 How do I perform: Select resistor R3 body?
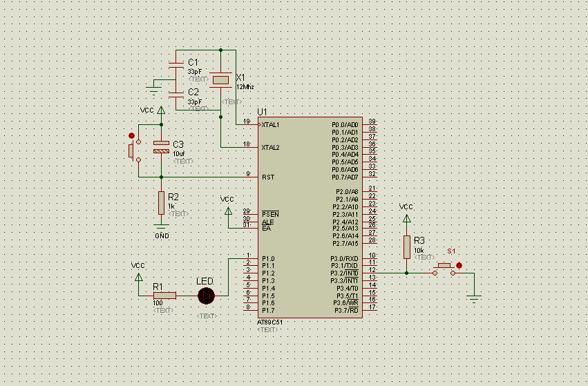(x=407, y=247)
